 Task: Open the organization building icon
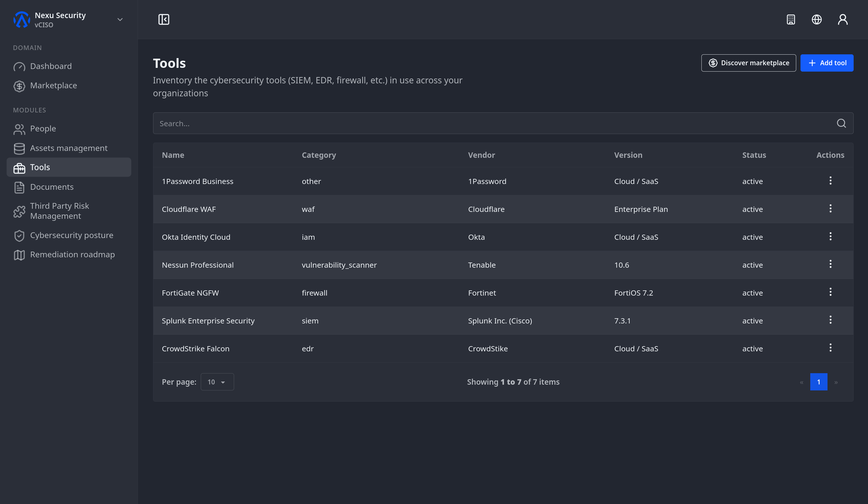pos(791,19)
